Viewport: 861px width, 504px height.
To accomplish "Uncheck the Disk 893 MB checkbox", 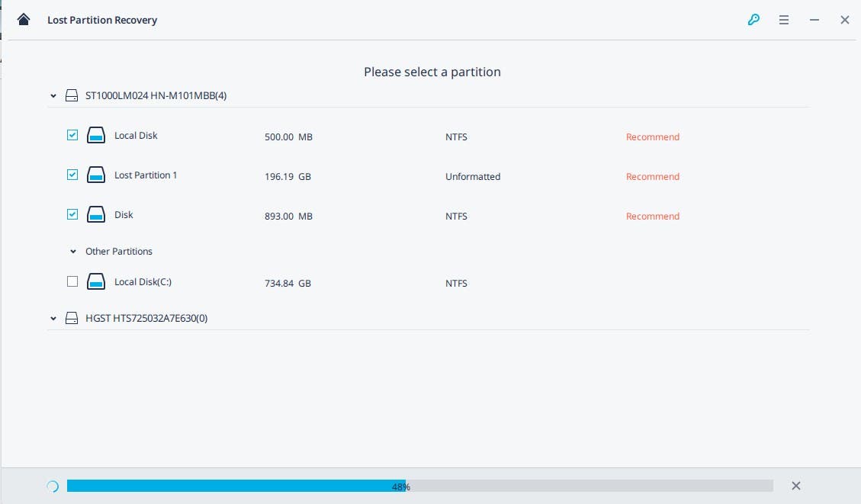I will point(72,214).
